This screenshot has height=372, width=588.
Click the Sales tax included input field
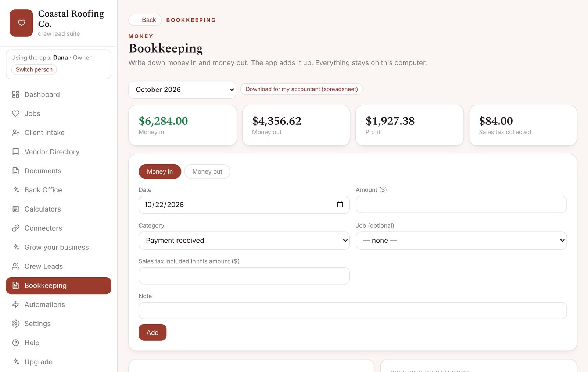(x=244, y=276)
